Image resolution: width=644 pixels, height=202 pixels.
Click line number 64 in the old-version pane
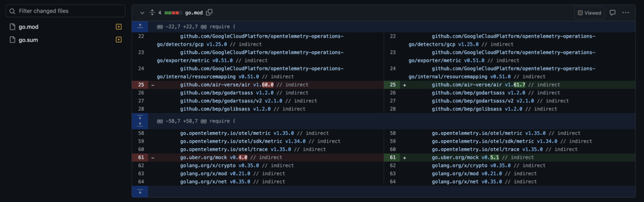pos(141,182)
